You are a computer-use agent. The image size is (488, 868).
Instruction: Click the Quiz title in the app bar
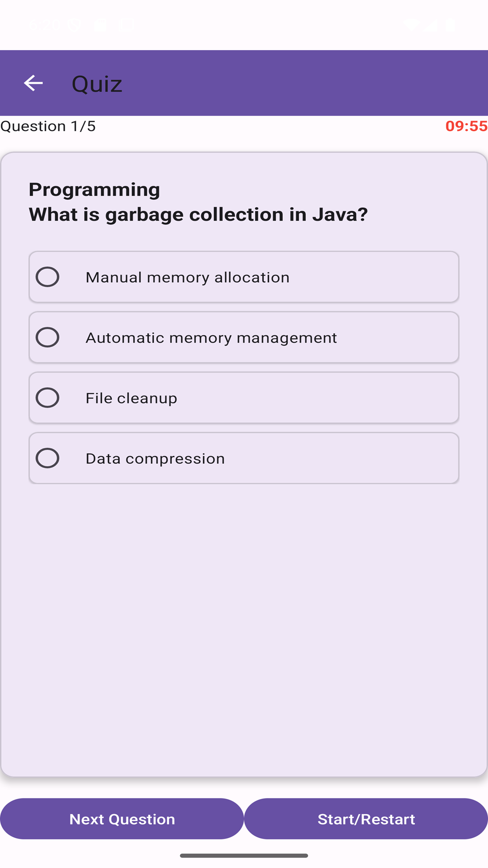coord(97,84)
